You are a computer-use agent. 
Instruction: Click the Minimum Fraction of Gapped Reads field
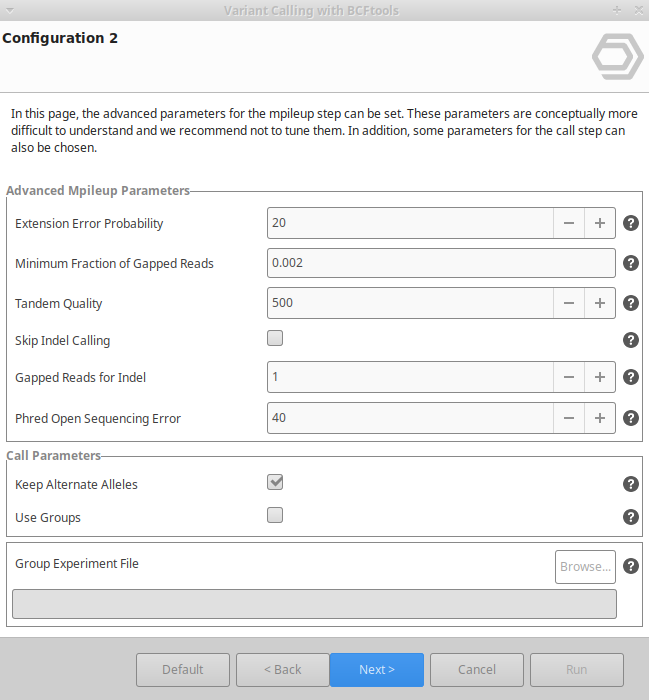click(x=441, y=263)
